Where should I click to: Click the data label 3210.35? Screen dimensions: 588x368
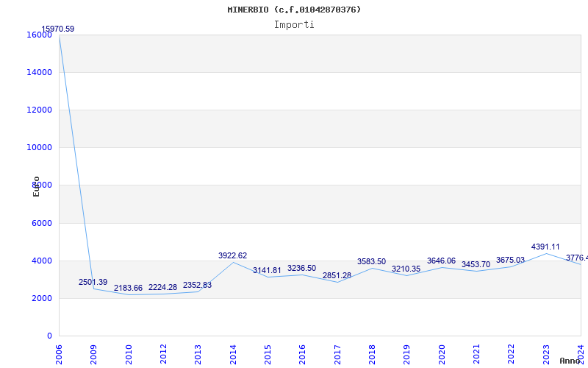click(x=406, y=269)
